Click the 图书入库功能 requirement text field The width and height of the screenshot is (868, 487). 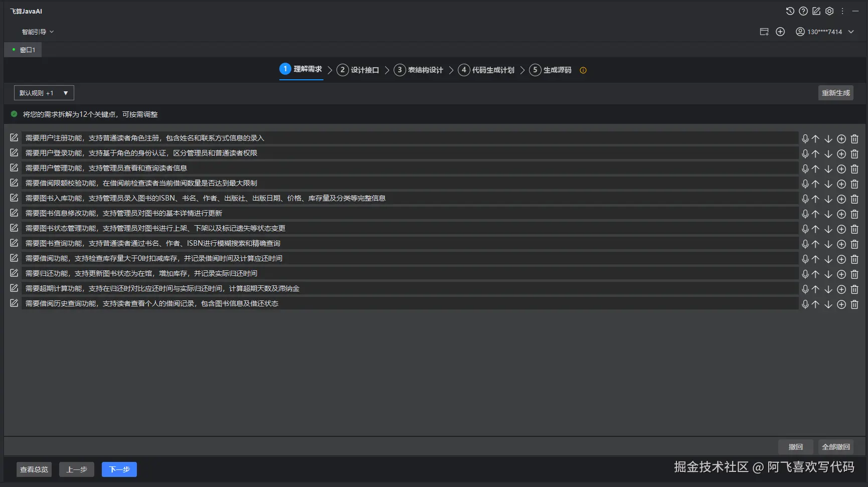[x=410, y=198]
